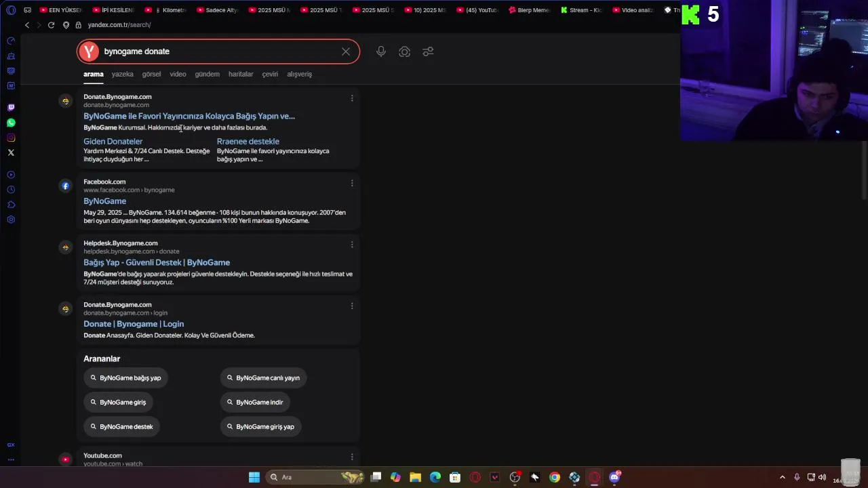
Task: Switch to the İPİ KESİLEN browser tab
Action: pyautogui.click(x=113, y=10)
